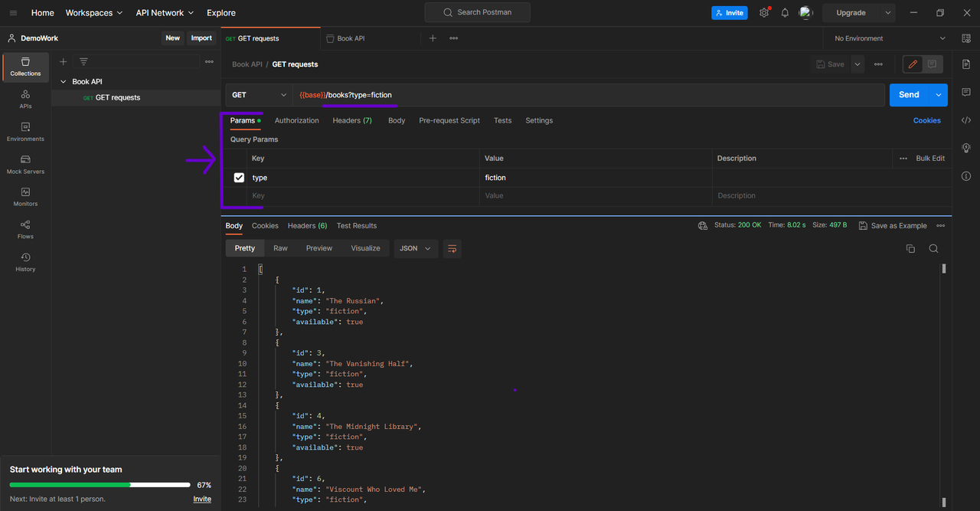This screenshot has height=511, width=980.
Task: Select the Preview response view
Action: click(319, 248)
